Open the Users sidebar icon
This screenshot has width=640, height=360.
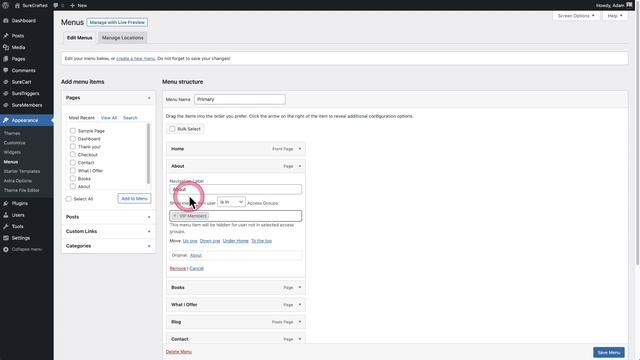coord(6,215)
